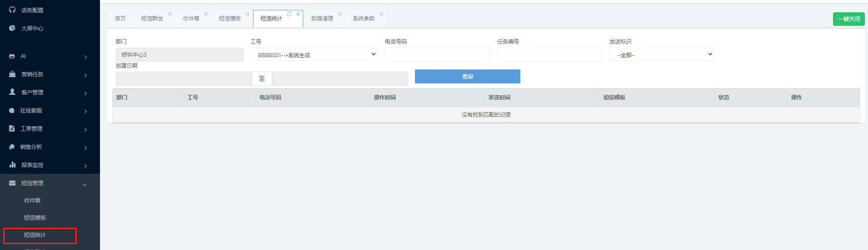Click the 部门 field showing 呼叫中心3
868x250 pixels.
[180, 54]
